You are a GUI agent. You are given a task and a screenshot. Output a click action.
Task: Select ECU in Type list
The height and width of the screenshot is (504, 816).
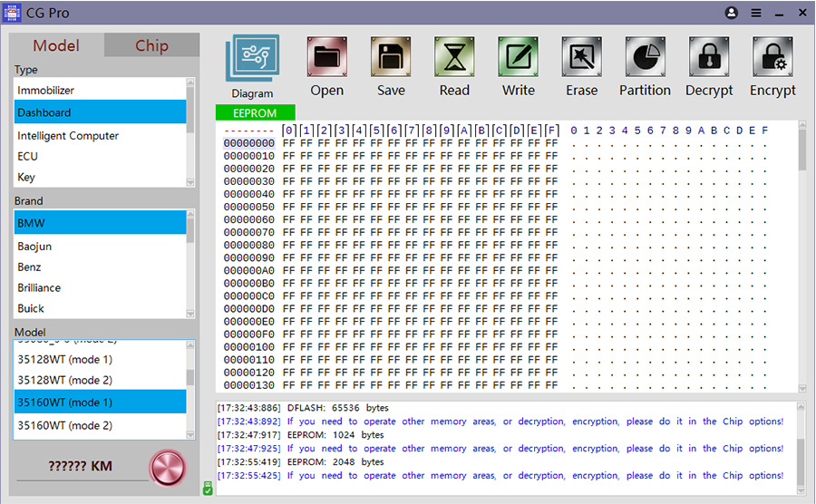pyautogui.click(x=100, y=156)
